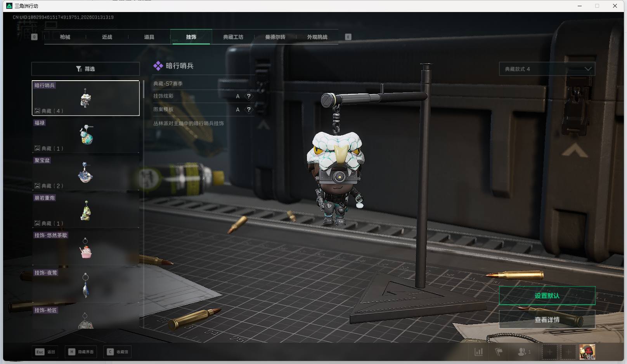
Task: Open the statistics bar chart icon
Action: (479, 352)
